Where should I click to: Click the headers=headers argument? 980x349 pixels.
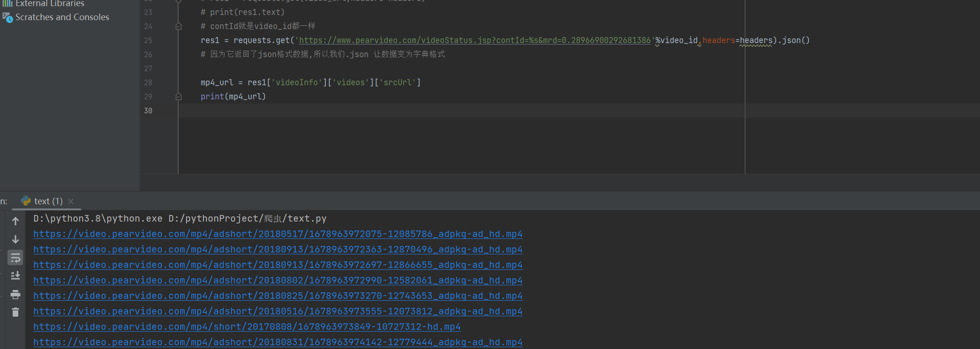click(x=737, y=40)
